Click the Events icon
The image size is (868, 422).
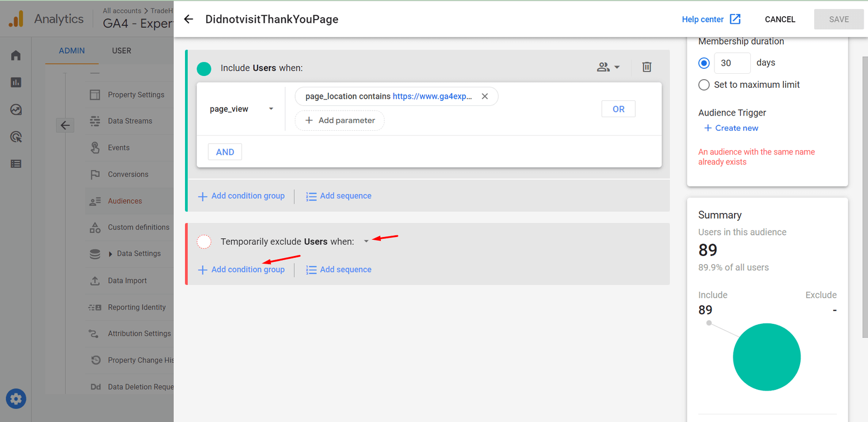(95, 148)
